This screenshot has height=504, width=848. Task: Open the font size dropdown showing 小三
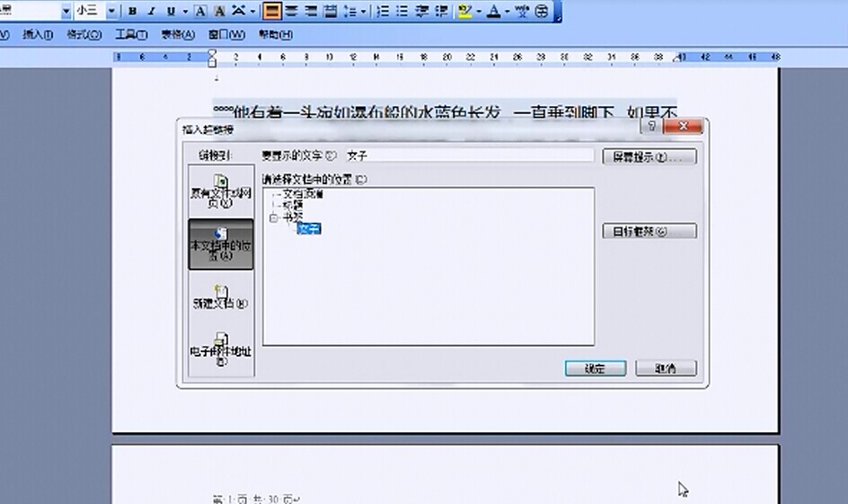(111, 11)
